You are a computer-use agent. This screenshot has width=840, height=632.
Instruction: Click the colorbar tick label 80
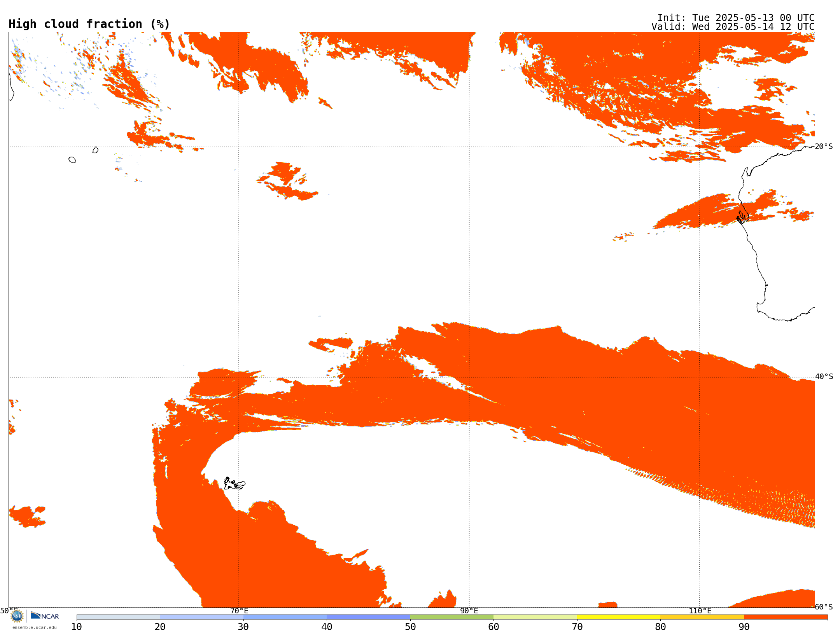660,627
